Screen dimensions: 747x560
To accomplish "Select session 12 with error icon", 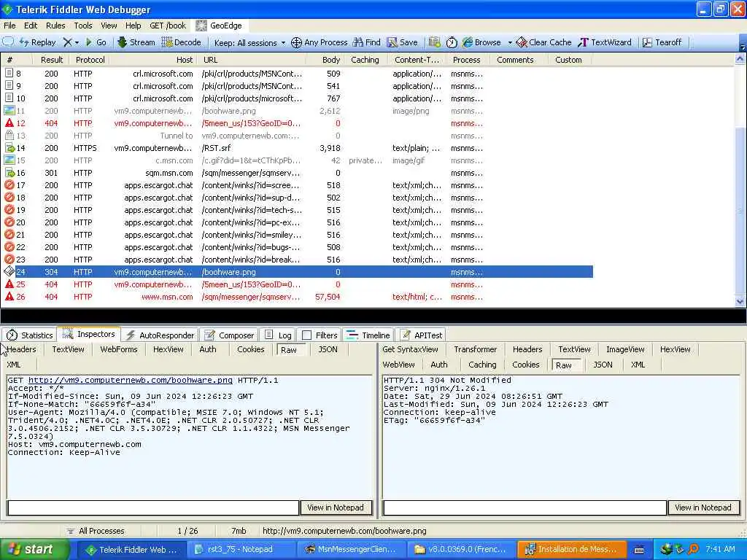I will 9,123.
